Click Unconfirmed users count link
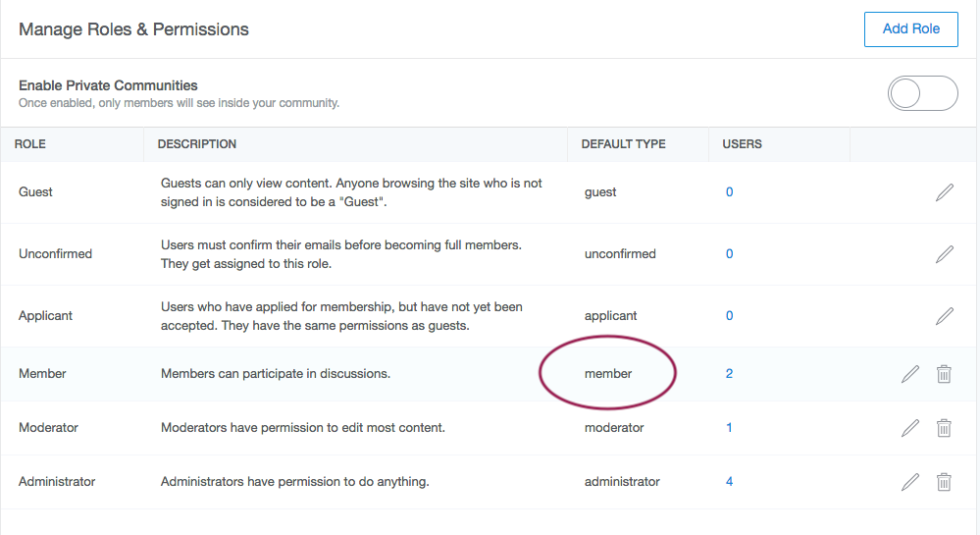 (x=730, y=253)
